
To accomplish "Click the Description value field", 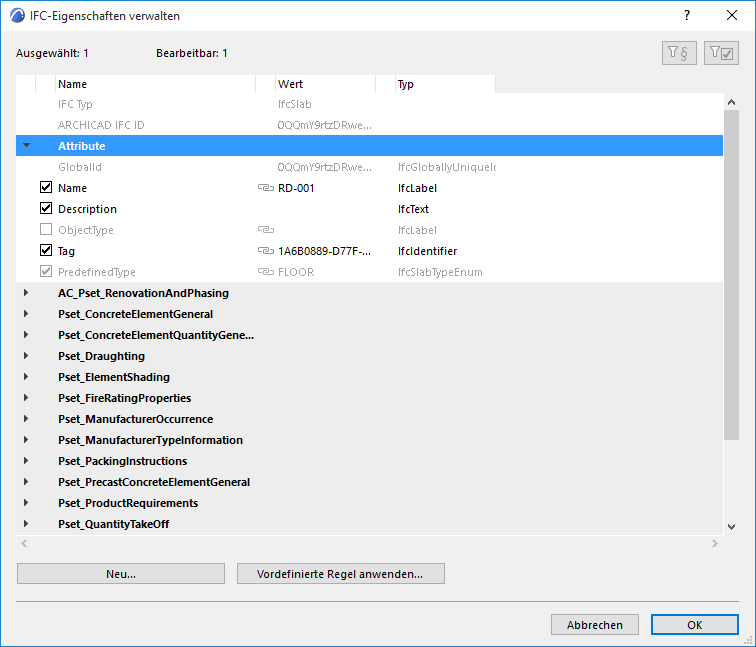I will click(x=325, y=209).
